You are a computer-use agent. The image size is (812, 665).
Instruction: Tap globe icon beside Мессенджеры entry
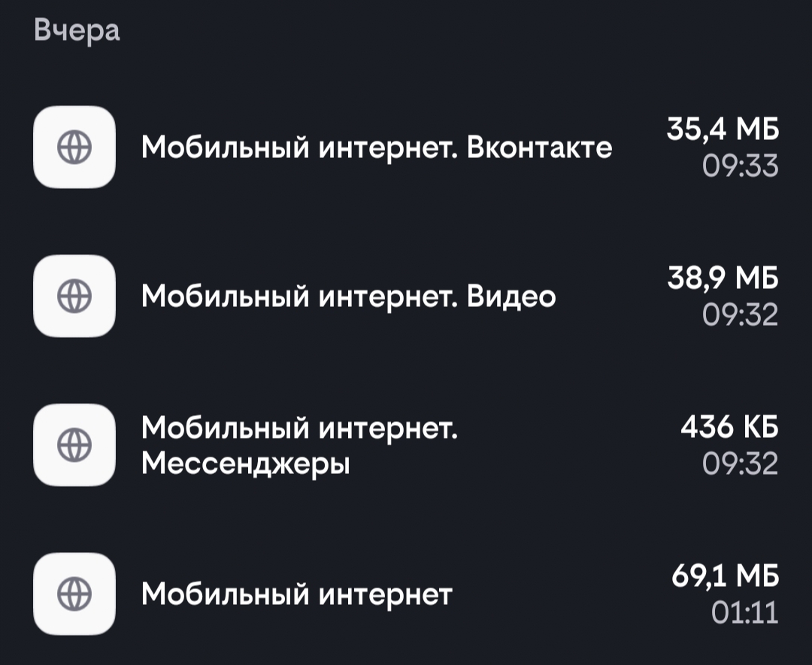(x=74, y=445)
